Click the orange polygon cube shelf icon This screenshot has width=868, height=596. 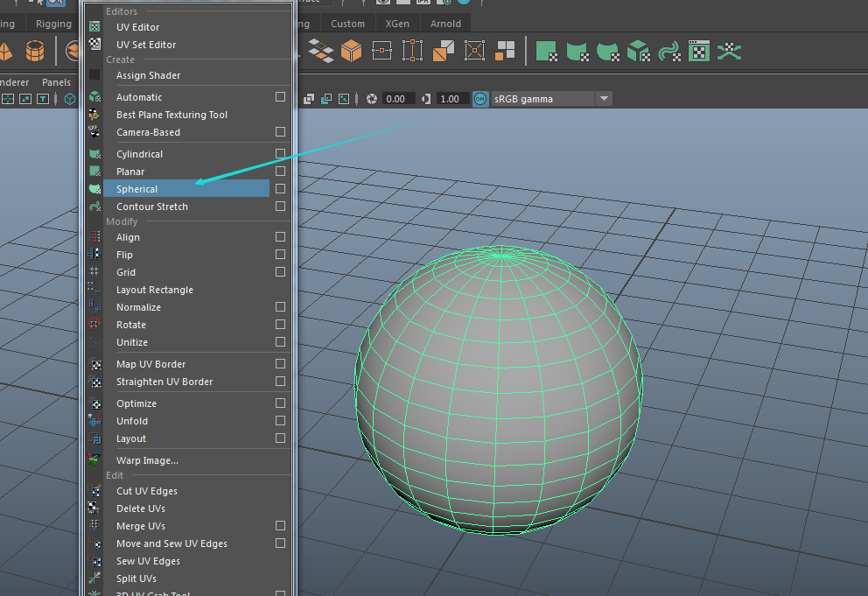pyautogui.click(x=352, y=52)
